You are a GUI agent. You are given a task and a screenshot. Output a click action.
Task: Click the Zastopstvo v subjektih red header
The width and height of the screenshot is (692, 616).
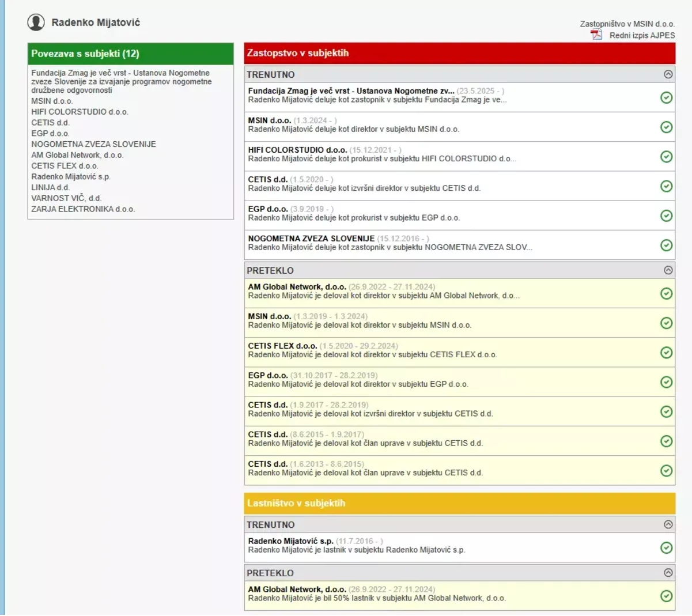459,53
